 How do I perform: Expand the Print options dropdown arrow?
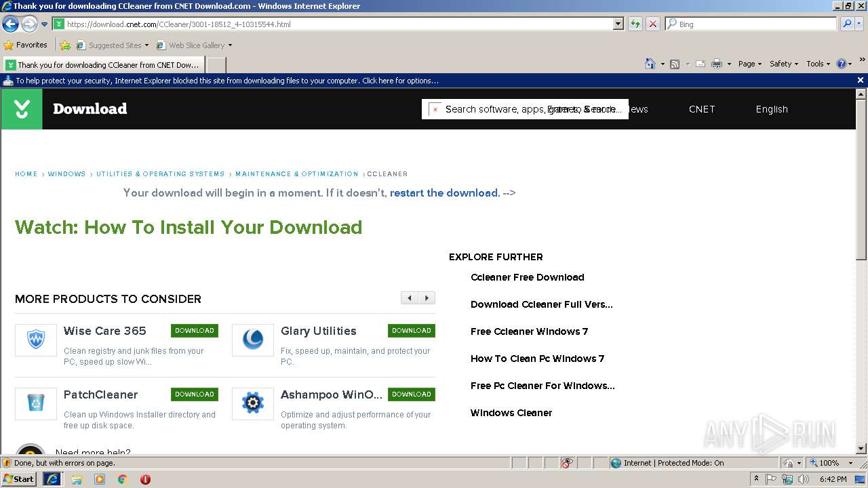pyautogui.click(x=729, y=64)
